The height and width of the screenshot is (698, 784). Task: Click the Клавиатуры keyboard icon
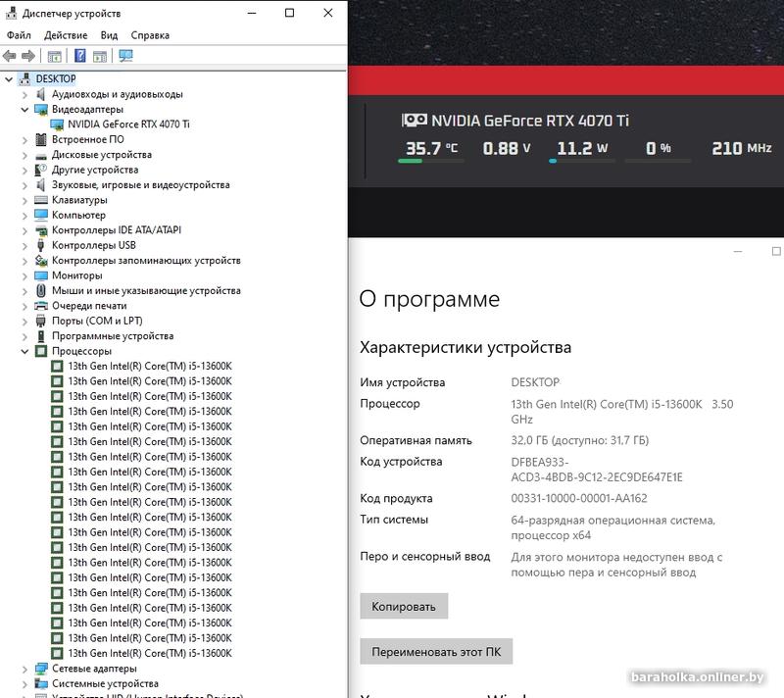(41, 200)
